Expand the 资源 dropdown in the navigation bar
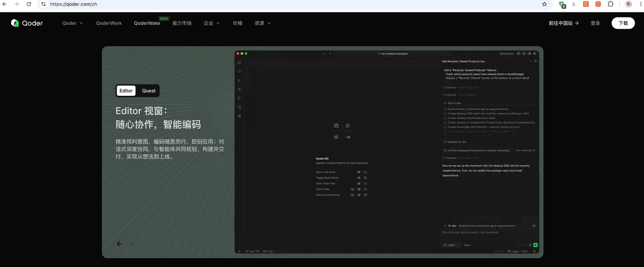The image size is (644, 267). (263, 23)
